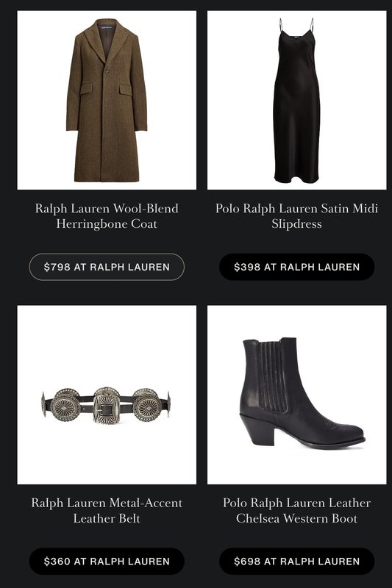Click the $360 at Ralph Lauren button

107,562
